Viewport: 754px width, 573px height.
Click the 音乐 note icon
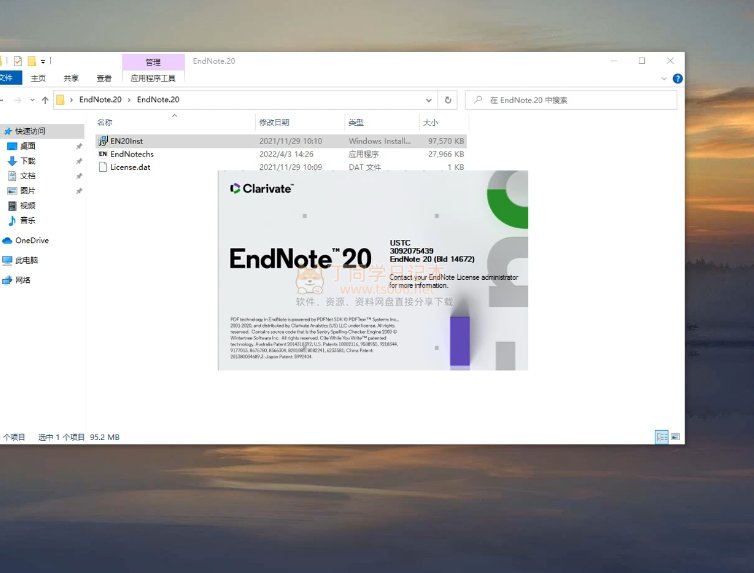(x=12, y=220)
